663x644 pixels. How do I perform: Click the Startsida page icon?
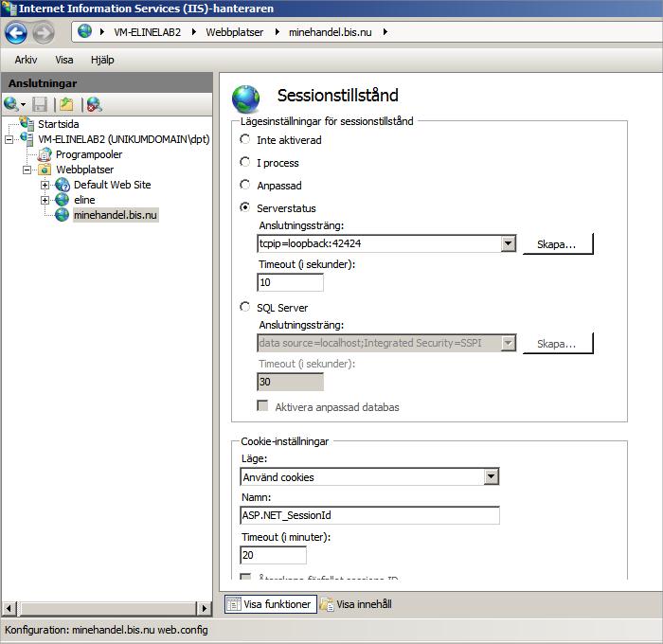coord(27,123)
